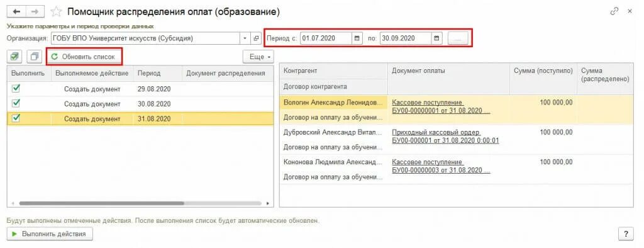Open the period selection ellipsis button

[458, 38]
